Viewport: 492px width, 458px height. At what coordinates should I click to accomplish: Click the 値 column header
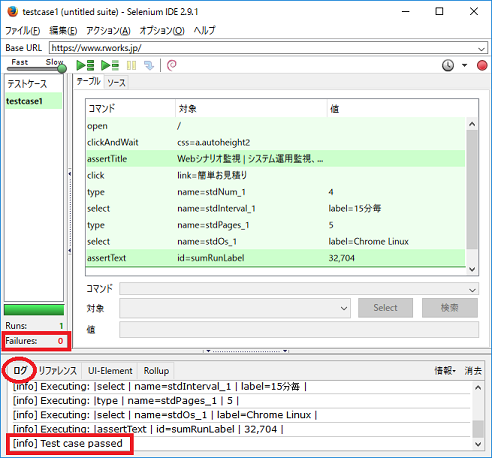pyautogui.click(x=402, y=108)
